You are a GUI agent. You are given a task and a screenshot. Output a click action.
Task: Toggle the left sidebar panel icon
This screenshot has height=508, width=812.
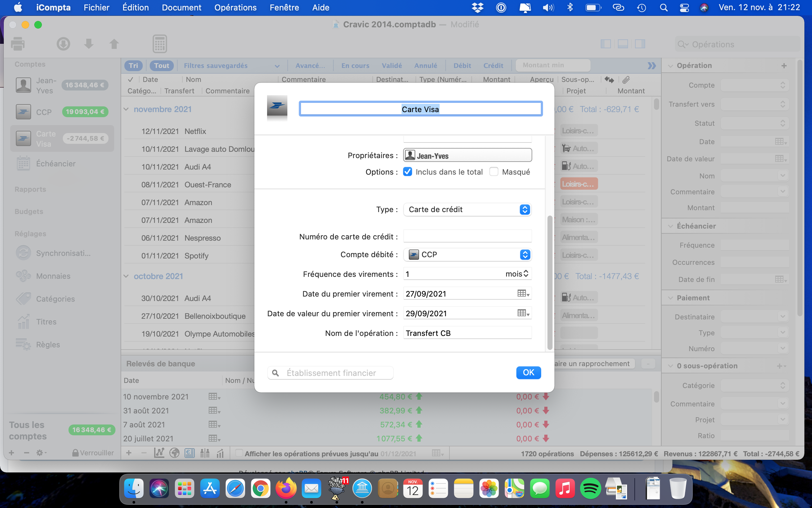tap(606, 44)
